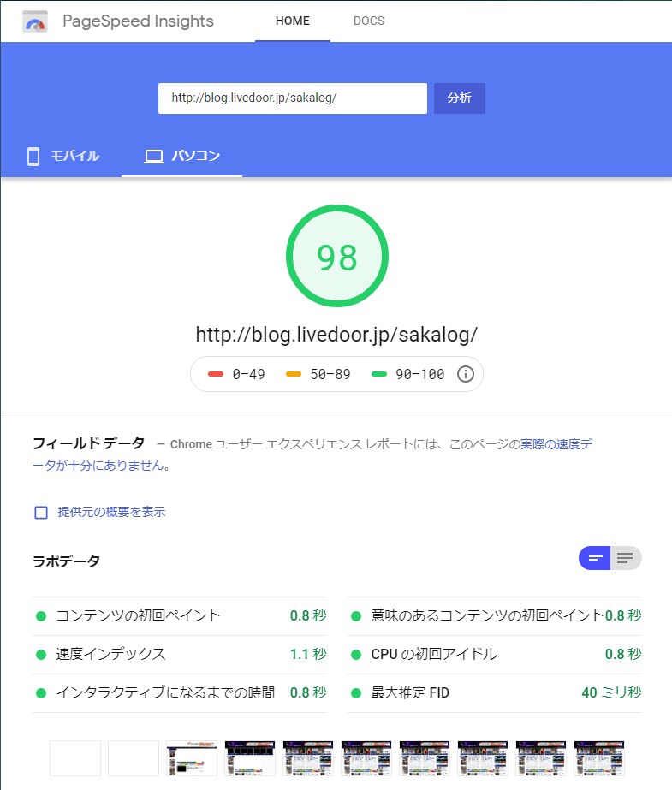Switch lab data to compact view
This screenshot has height=790, width=672.
(595, 558)
